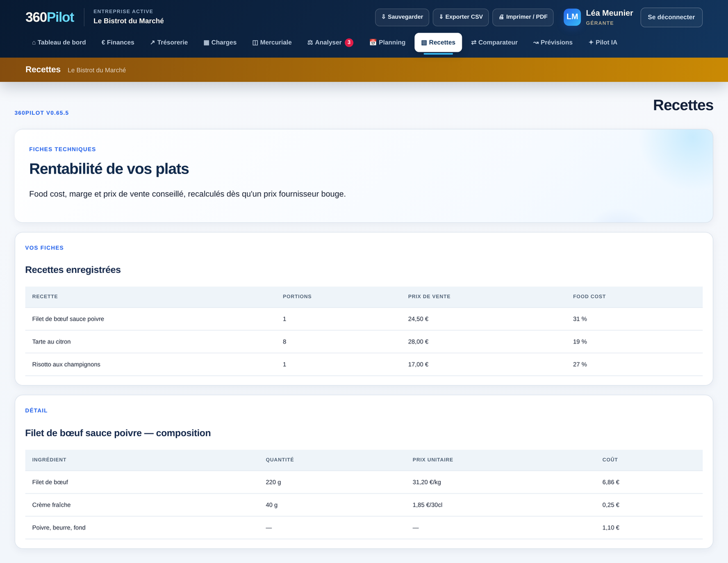This screenshot has width=728, height=563.
Task: Open the Analyser tab with badge
Action: (330, 43)
